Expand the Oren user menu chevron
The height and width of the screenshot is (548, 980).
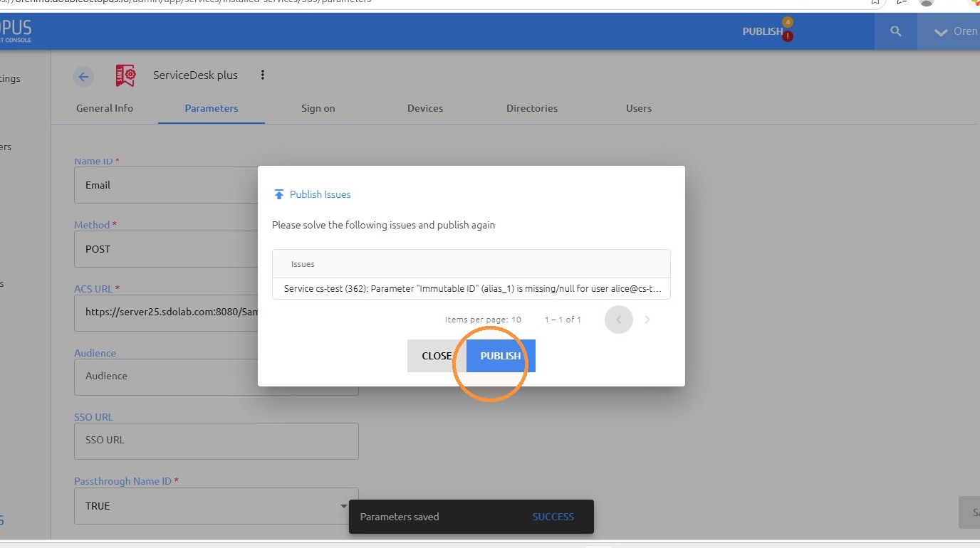pyautogui.click(x=941, y=32)
